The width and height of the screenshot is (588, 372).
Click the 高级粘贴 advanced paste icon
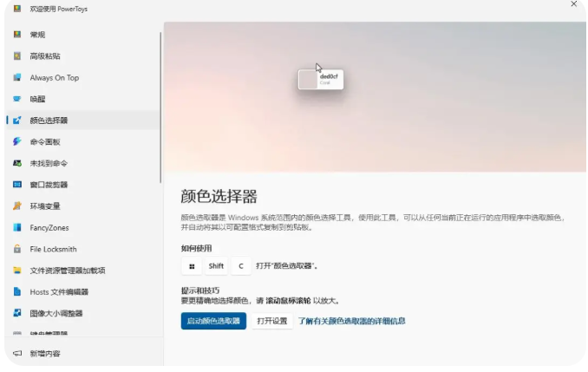click(17, 55)
